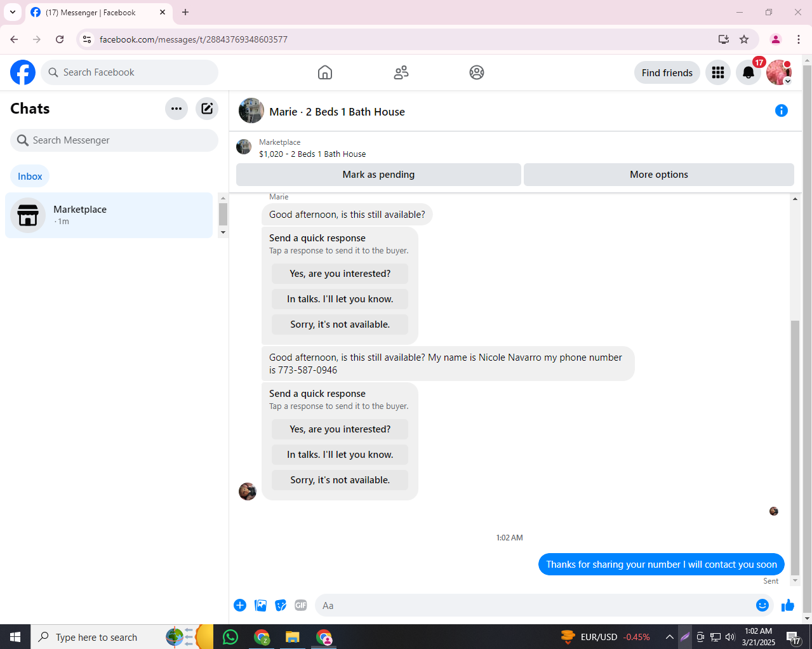812x649 pixels.
Task: Go back with the browser back arrow
Action: point(14,39)
